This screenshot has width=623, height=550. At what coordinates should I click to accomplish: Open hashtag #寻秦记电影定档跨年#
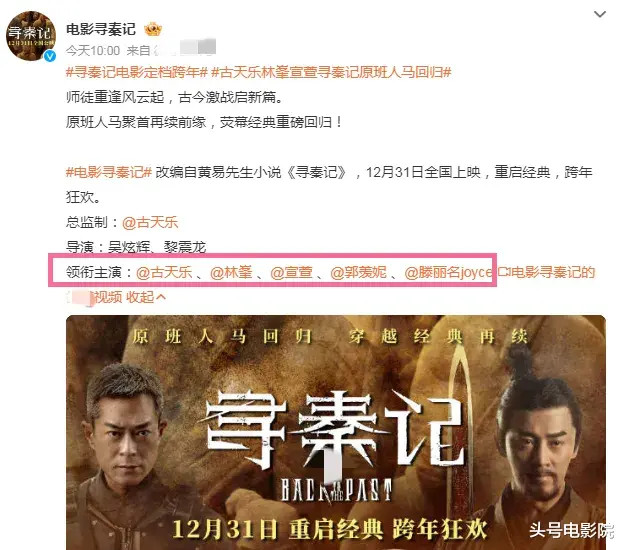pyautogui.click(x=137, y=72)
